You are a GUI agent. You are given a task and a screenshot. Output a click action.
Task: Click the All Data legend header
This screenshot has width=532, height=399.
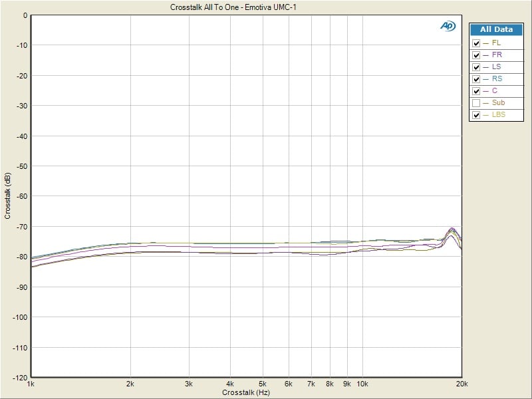coord(496,29)
